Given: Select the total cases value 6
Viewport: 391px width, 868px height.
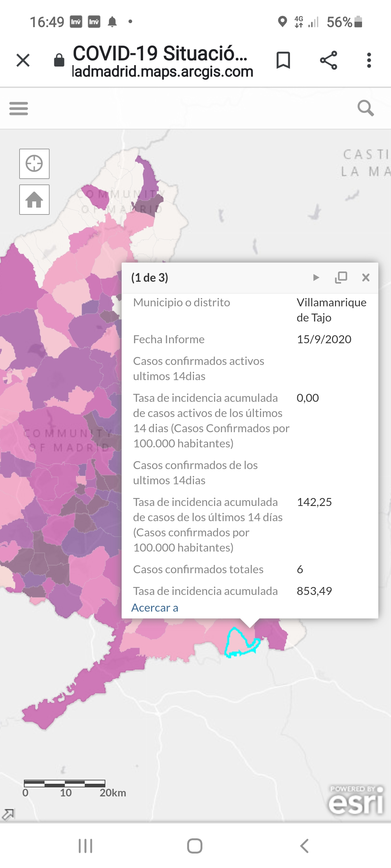Looking at the screenshot, I should pyautogui.click(x=300, y=569).
